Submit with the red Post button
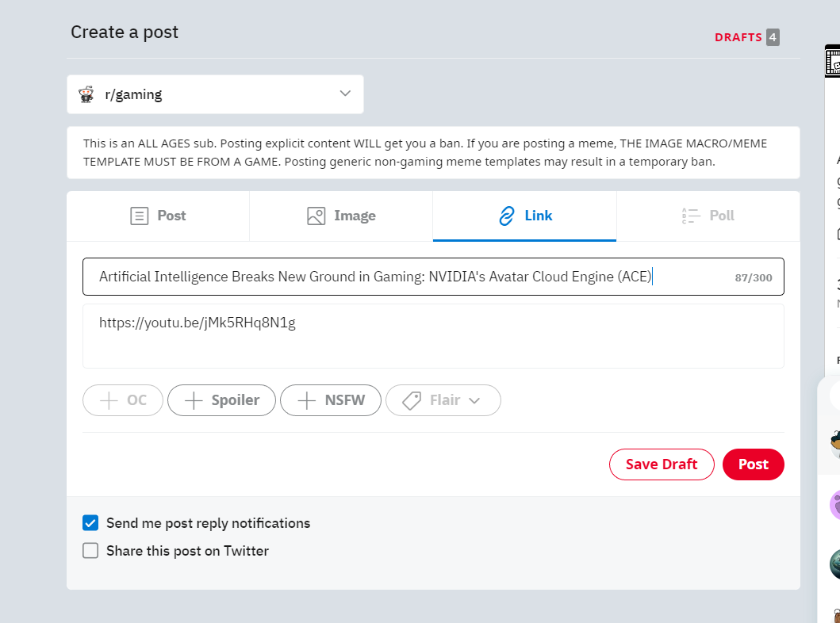 point(753,464)
